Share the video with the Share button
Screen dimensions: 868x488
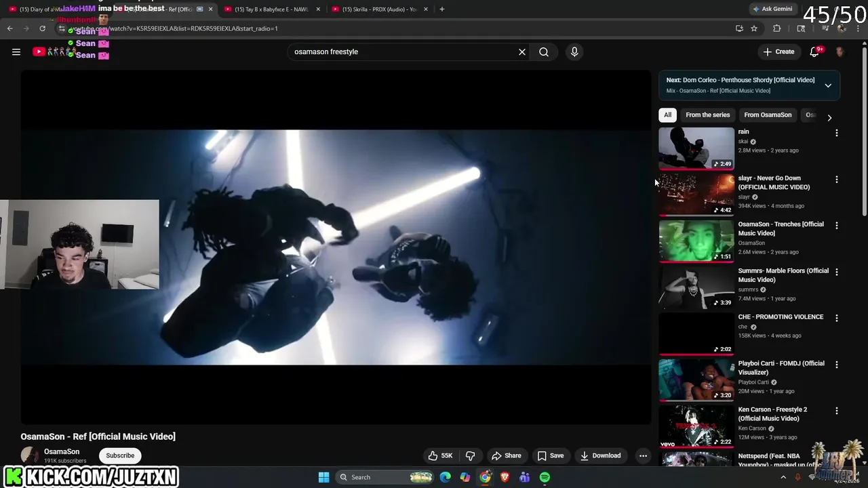coord(507,455)
